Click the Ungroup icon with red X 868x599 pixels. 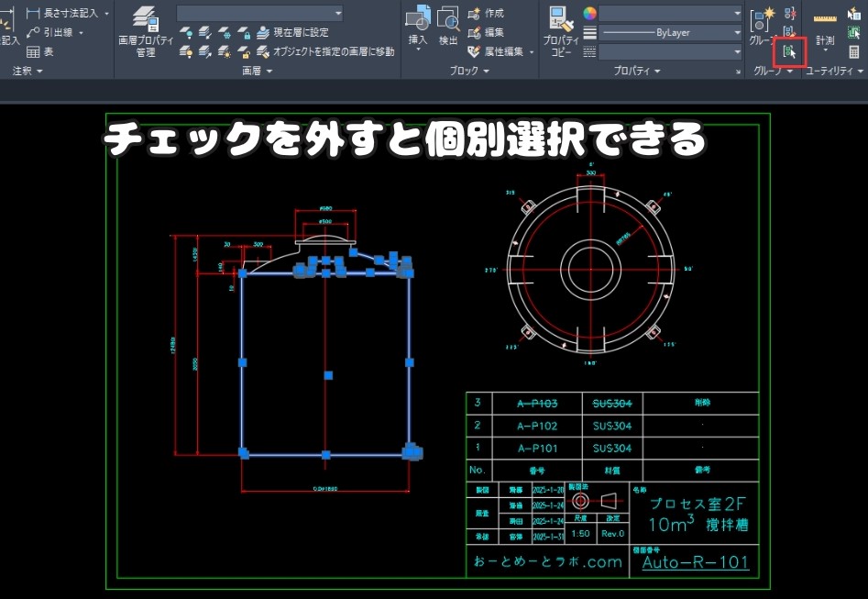790,13
